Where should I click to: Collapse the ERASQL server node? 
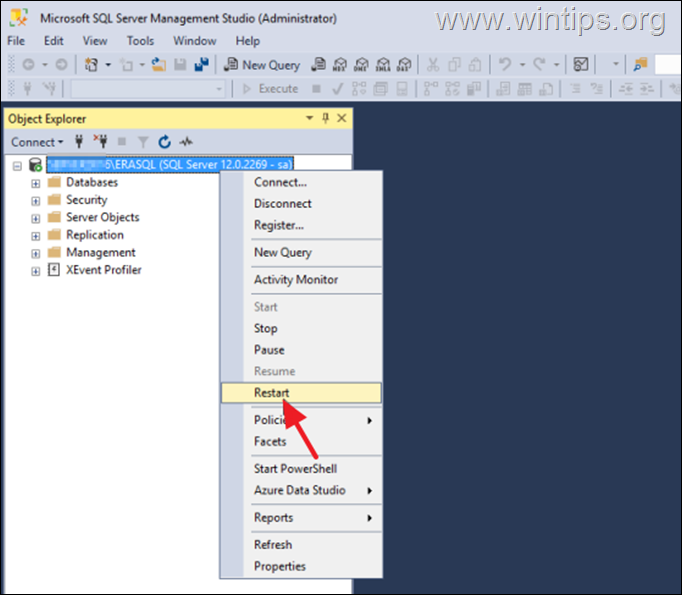(x=17, y=166)
